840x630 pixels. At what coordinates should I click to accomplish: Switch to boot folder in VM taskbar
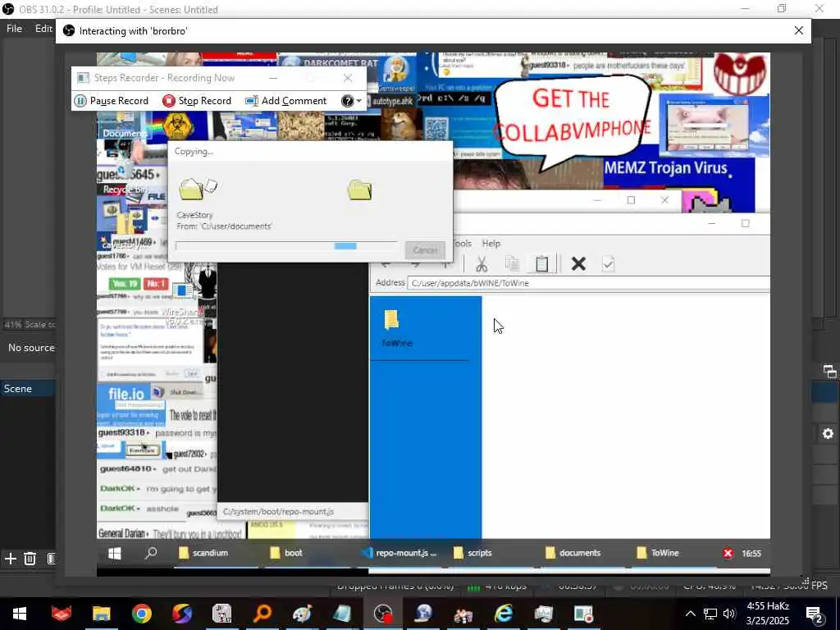pyautogui.click(x=286, y=553)
